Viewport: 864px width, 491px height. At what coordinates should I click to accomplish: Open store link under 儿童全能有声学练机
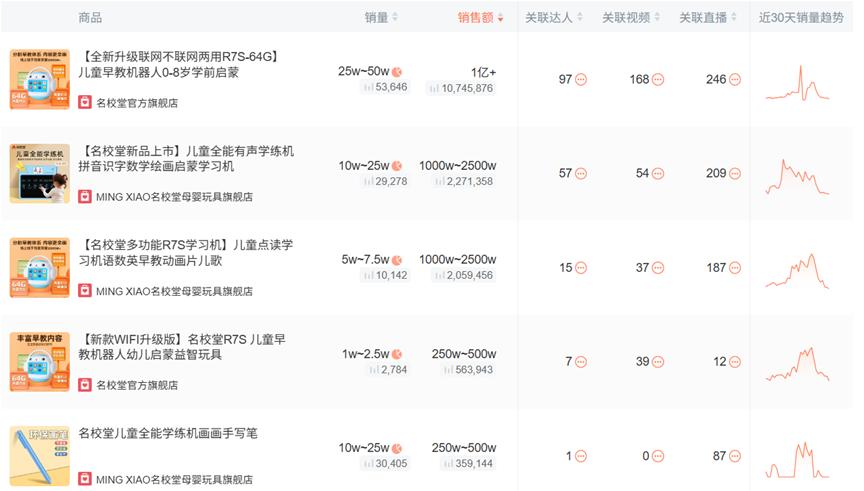(174, 197)
